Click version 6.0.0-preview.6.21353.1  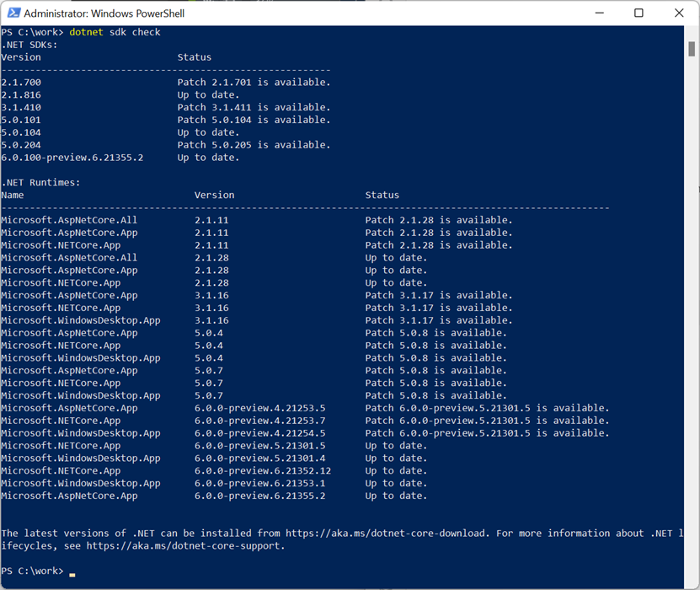click(x=259, y=483)
